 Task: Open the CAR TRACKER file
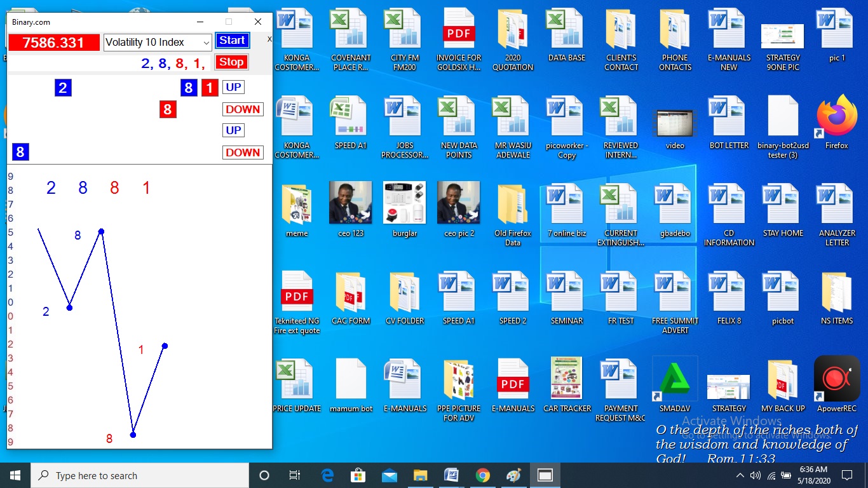pos(567,385)
